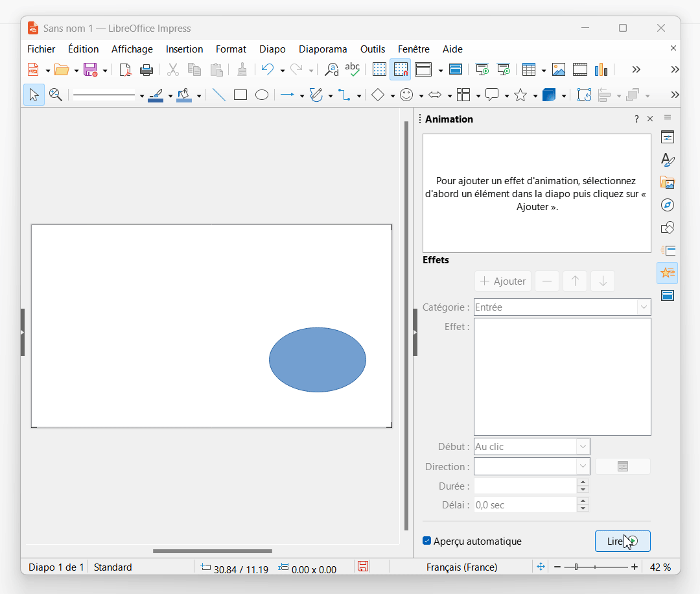Select the Rectangle drawing tool
The height and width of the screenshot is (594, 700).
click(x=240, y=95)
